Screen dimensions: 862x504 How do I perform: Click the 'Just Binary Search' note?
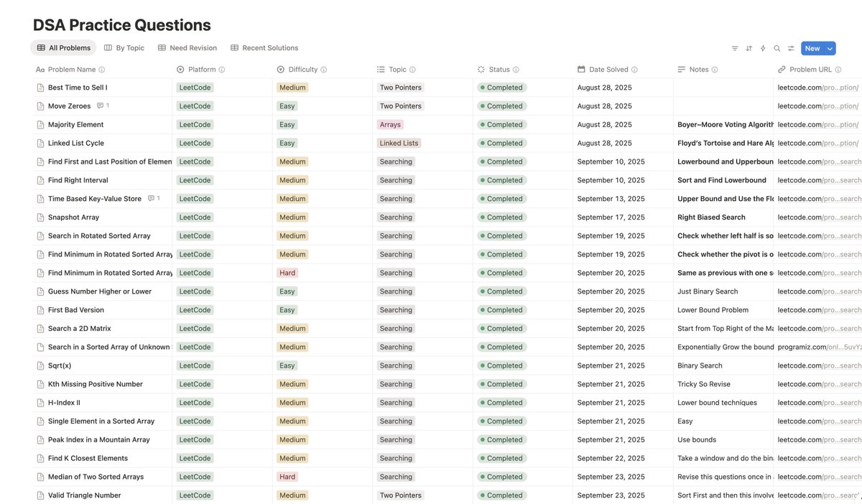pyautogui.click(x=708, y=291)
